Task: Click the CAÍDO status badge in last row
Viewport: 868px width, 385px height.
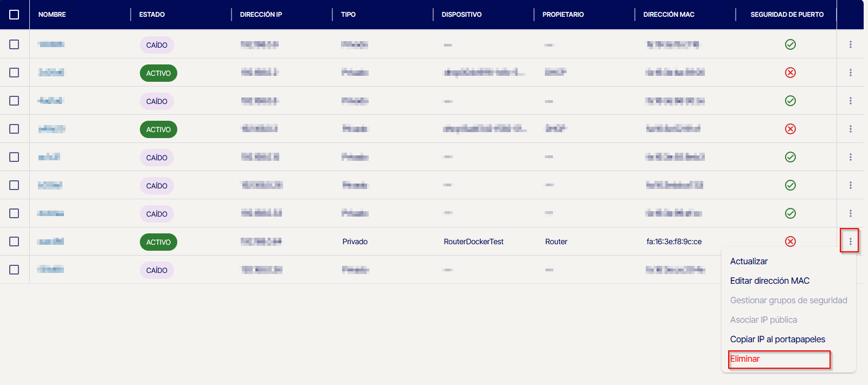Action: click(157, 270)
